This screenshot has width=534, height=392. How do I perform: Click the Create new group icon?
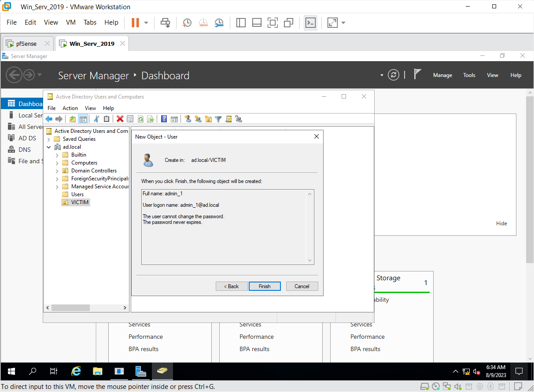(198, 119)
